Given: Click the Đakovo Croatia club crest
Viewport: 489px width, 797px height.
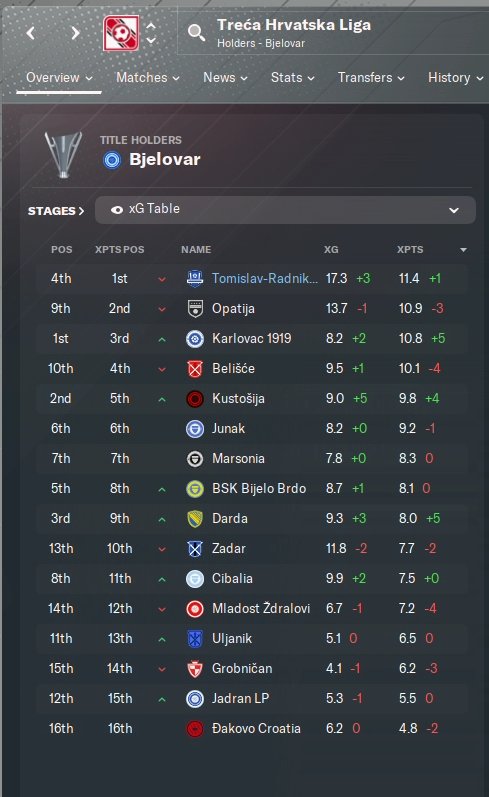Looking at the screenshot, I should click(x=195, y=728).
